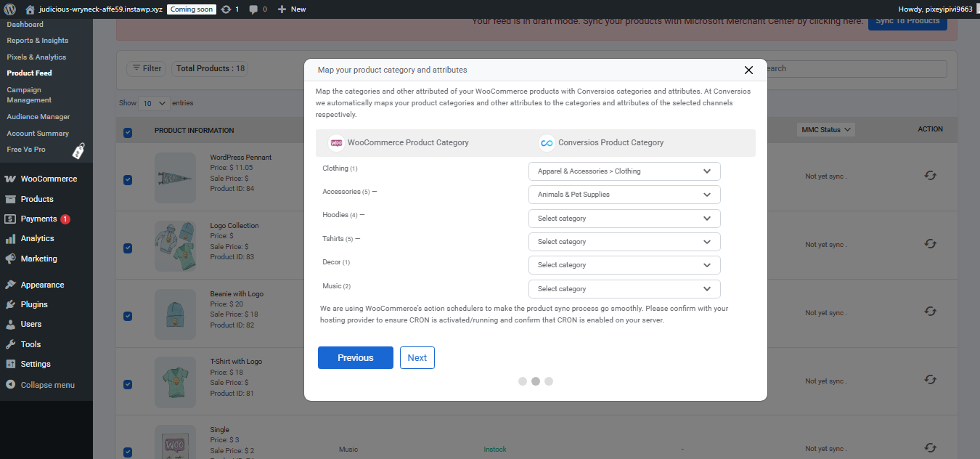Open the Coming soon badge
Viewport: 980px width, 459px height.
(x=192, y=9)
